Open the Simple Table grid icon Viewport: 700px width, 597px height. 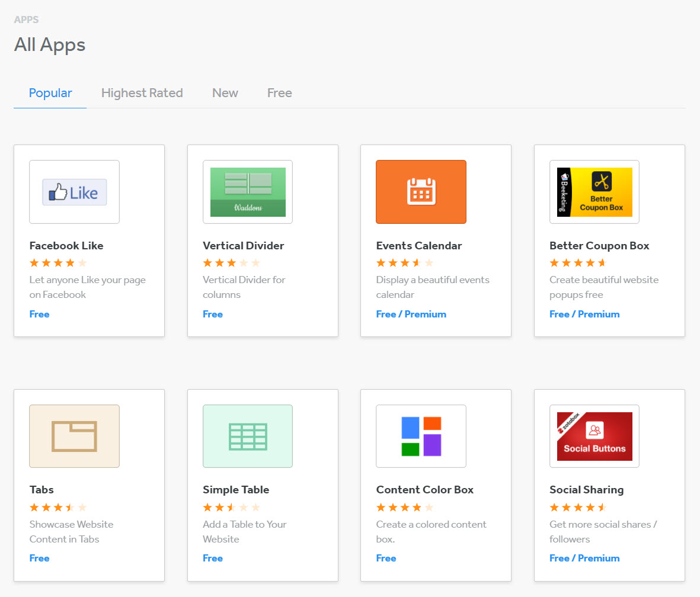248,436
